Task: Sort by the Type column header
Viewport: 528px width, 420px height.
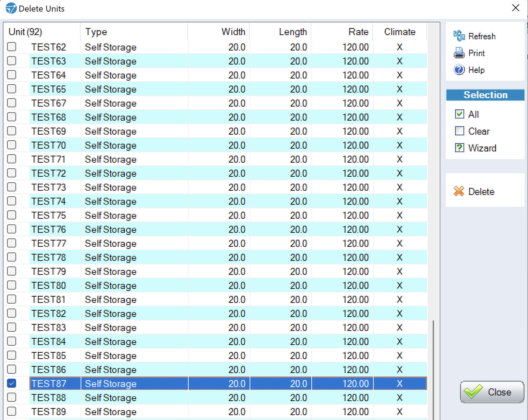Action: pos(134,32)
